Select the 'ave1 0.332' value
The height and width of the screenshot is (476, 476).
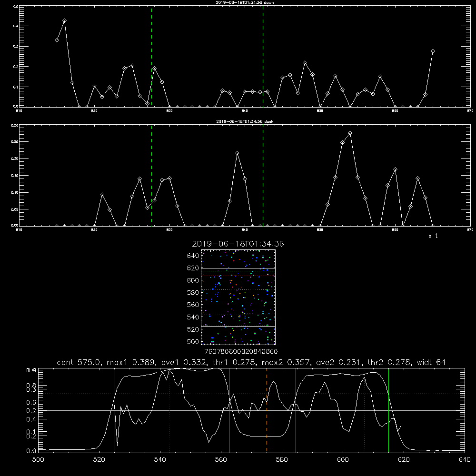click(x=184, y=362)
